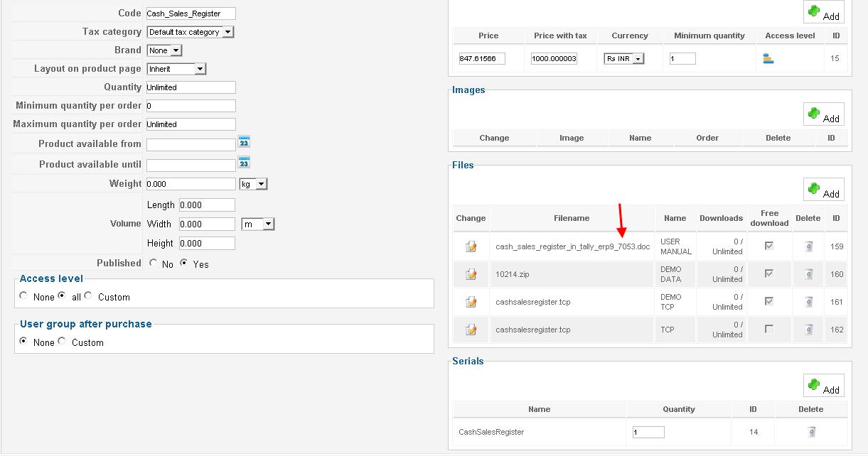Screen dimensions: 868x456
Task: Open the Brand dropdown
Action: (x=164, y=50)
